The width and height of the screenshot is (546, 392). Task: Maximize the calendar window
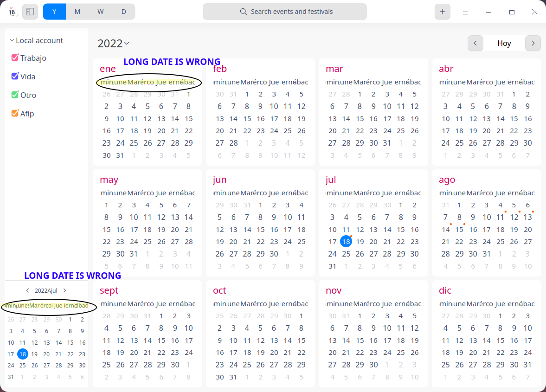pos(512,12)
